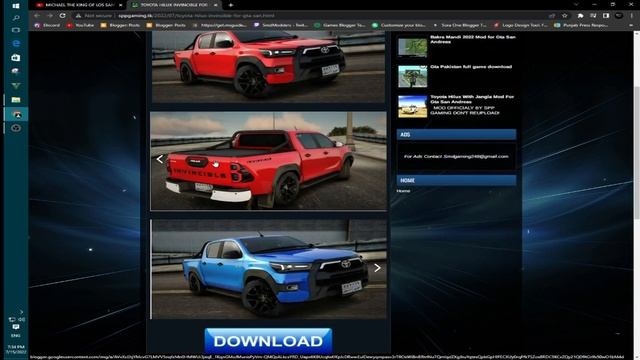Screen dimensions: 640x360
Task: Open the YouTube bookmark
Action: tap(80, 25)
